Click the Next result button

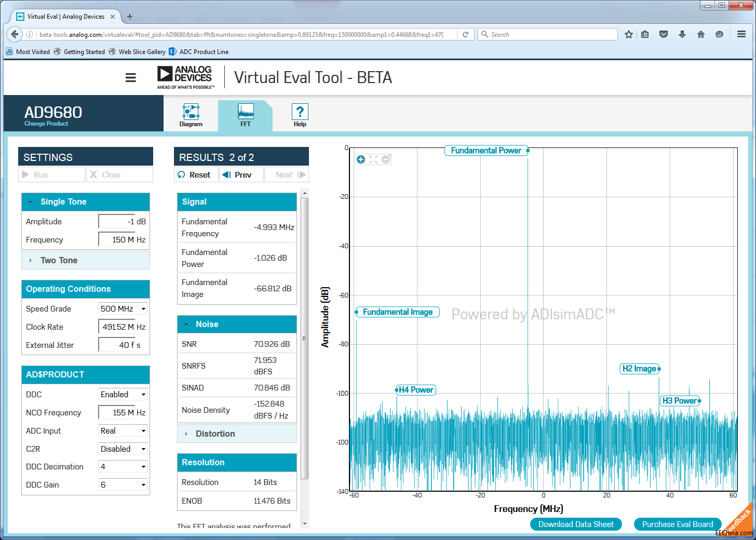(x=287, y=174)
